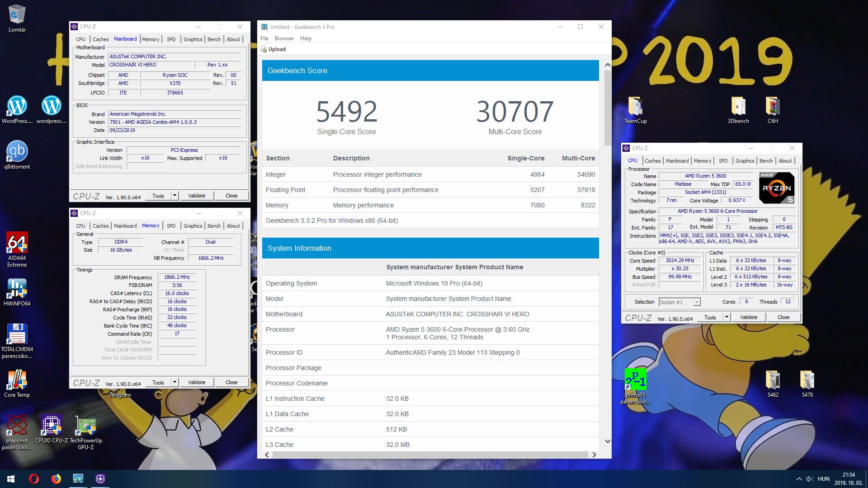
Task: Click Geekbench scroll down arrow
Action: (608, 441)
